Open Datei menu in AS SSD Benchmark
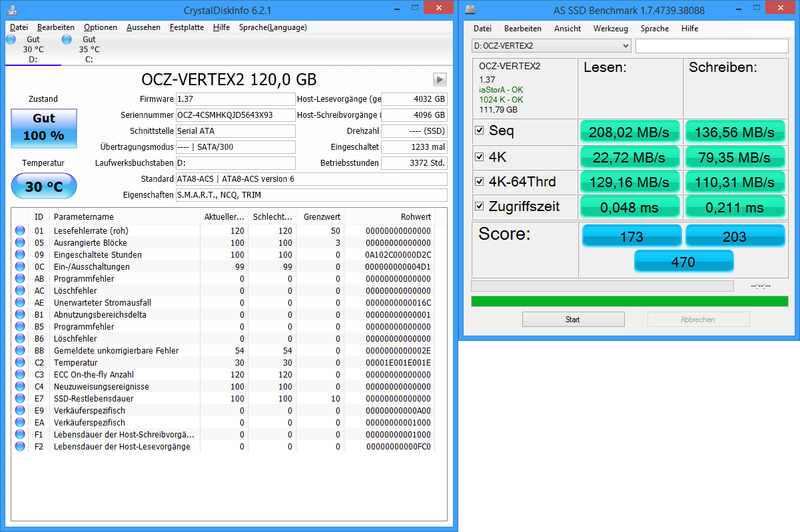The image size is (800, 532). (x=482, y=29)
